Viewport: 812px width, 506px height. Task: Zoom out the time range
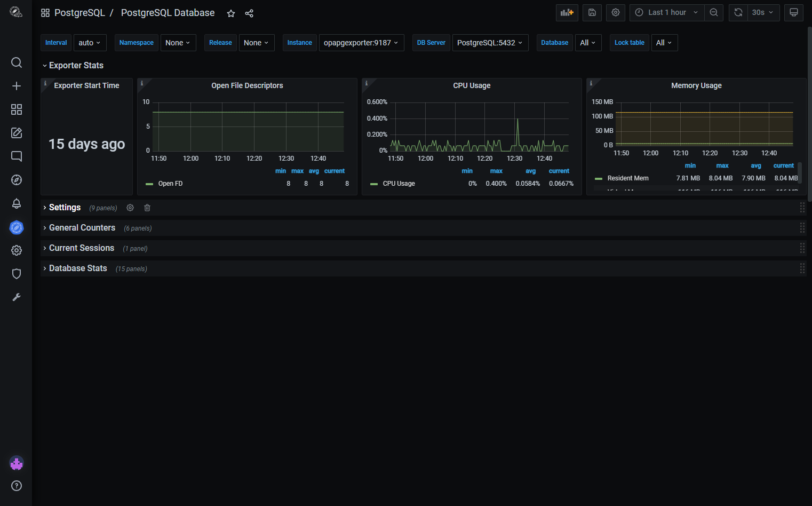[x=714, y=12]
